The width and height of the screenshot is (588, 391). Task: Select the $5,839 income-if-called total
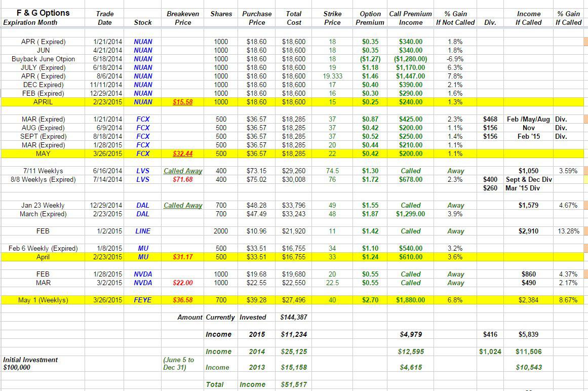pos(528,335)
